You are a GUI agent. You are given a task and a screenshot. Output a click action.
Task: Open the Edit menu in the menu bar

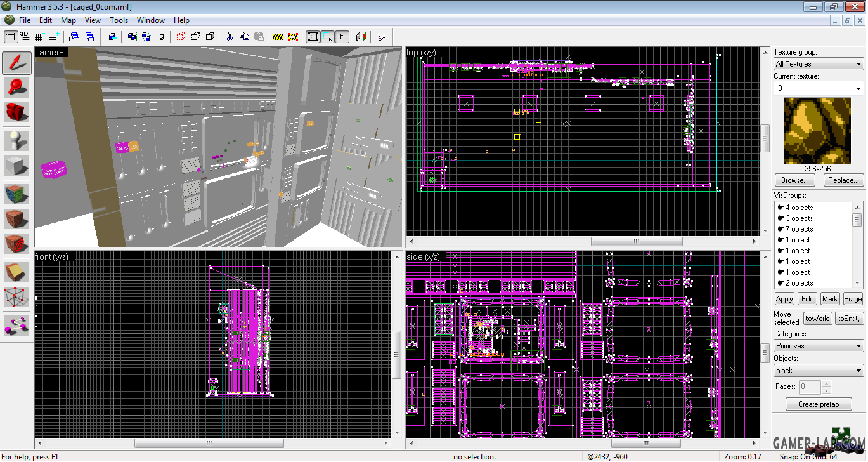tap(46, 20)
